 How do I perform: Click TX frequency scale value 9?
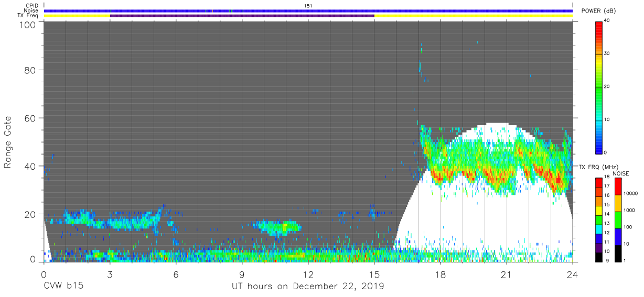607,260
